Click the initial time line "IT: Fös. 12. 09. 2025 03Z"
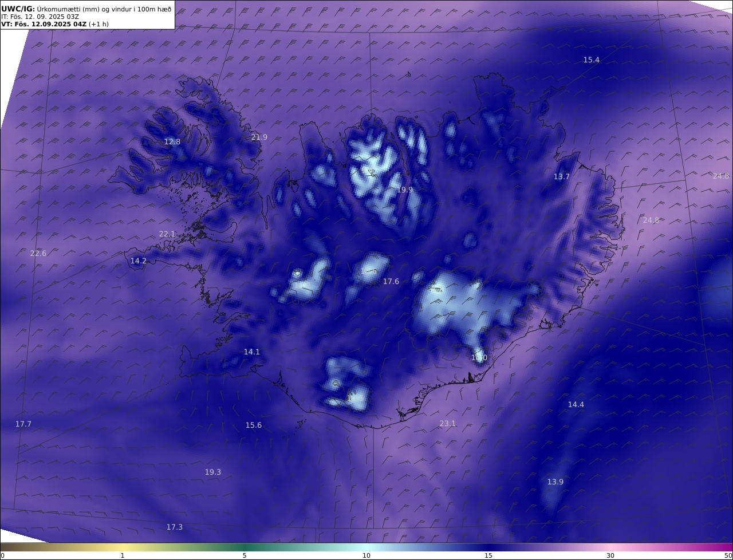 click(x=40, y=17)
